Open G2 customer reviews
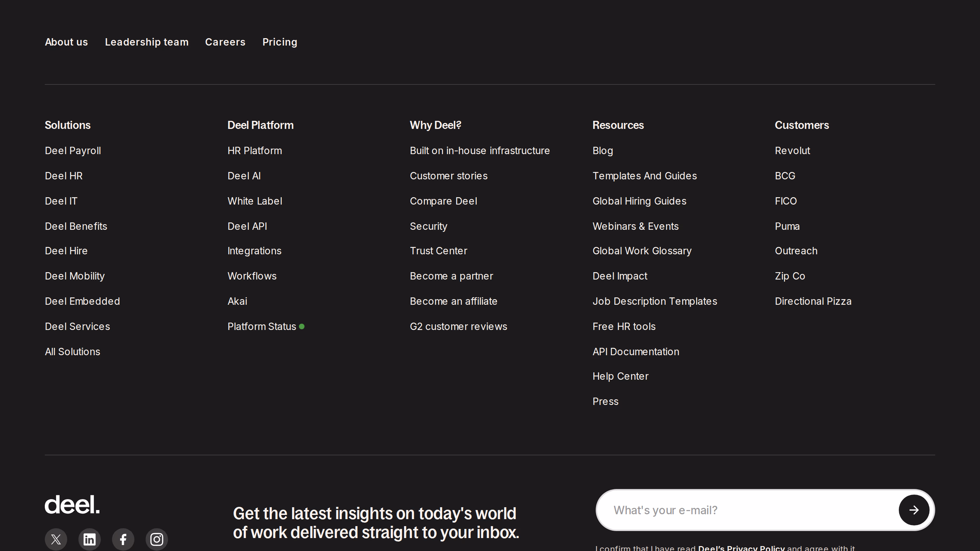 click(x=458, y=326)
